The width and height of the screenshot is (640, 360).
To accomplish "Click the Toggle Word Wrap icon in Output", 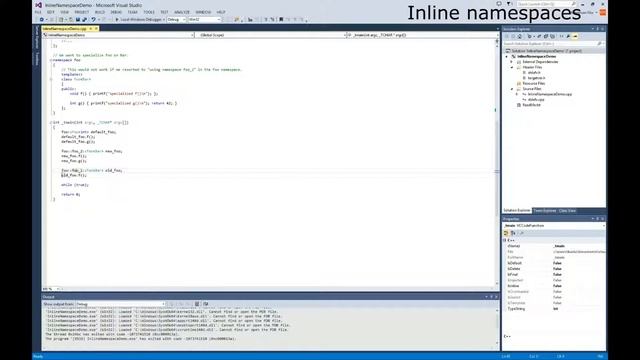I will point(206,304).
